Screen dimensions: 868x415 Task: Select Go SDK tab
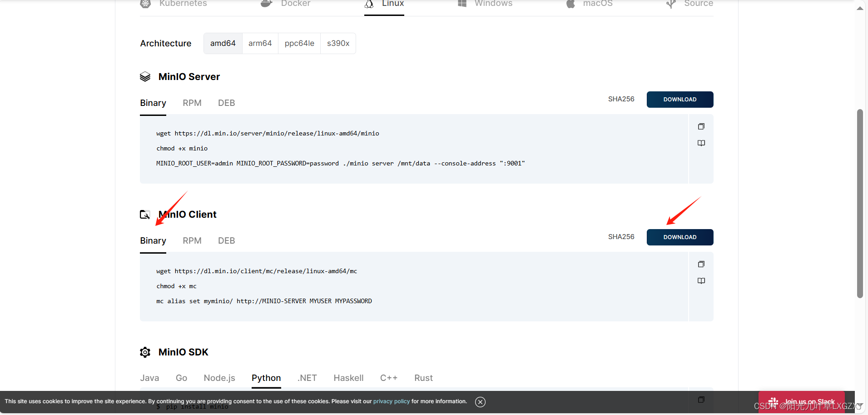pyautogui.click(x=182, y=378)
